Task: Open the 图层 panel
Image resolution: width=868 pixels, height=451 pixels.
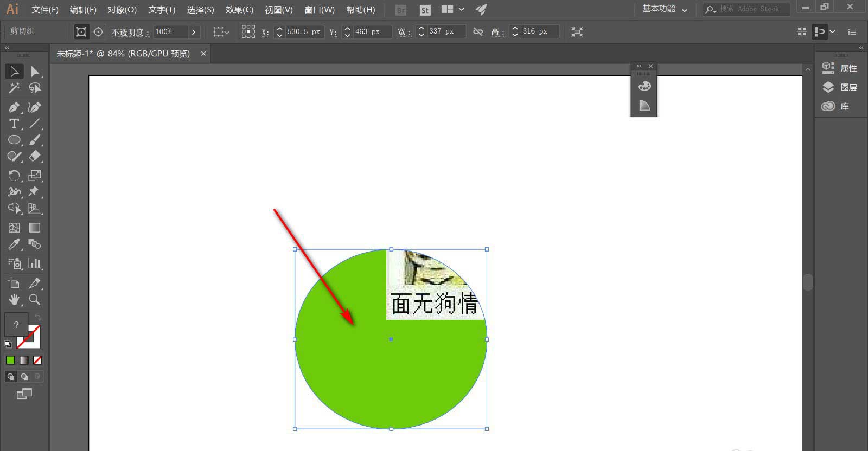Action: click(840, 87)
